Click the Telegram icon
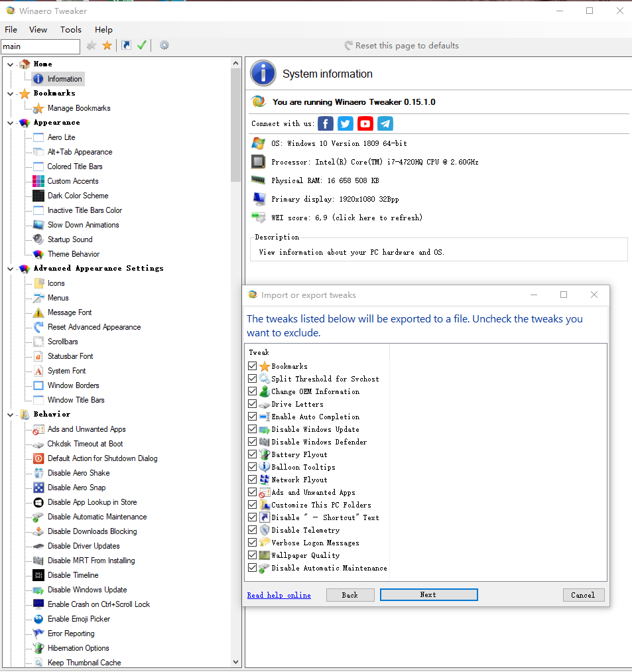The image size is (632, 672). click(x=385, y=124)
